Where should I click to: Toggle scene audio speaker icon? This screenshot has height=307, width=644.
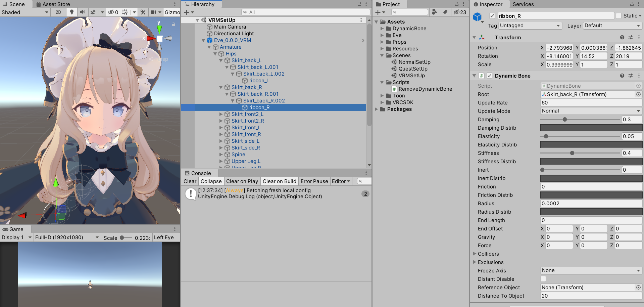click(x=82, y=12)
